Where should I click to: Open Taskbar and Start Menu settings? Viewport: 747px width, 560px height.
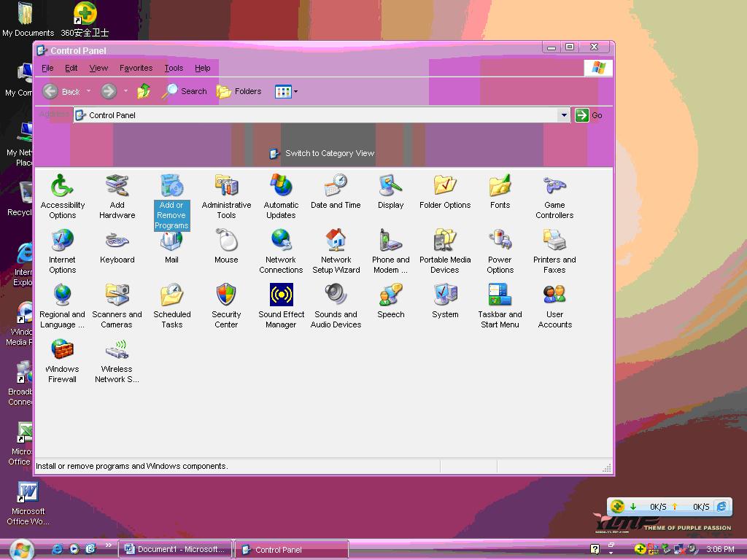click(500, 306)
